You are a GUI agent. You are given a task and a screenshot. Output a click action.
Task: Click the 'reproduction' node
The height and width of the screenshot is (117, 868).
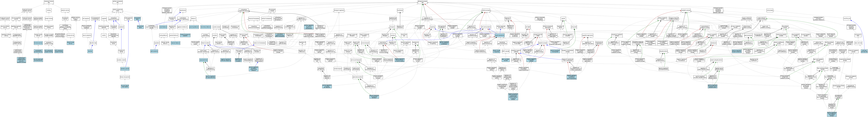click(x=183, y=10)
